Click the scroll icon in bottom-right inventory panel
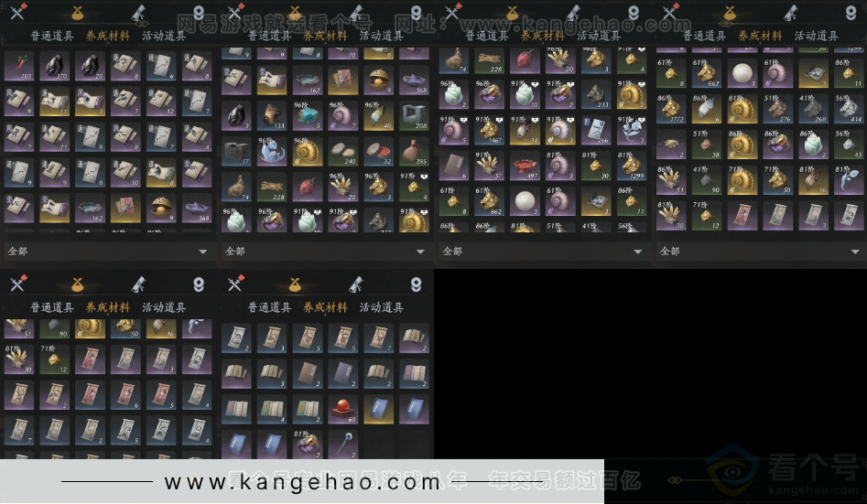This screenshot has height=504, width=867. click(x=358, y=284)
